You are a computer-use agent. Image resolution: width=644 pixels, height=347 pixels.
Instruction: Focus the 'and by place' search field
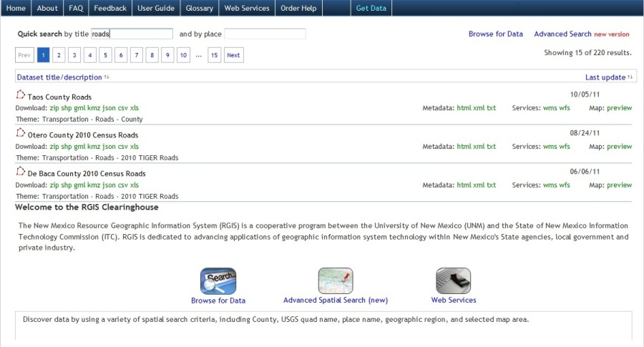click(x=265, y=34)
